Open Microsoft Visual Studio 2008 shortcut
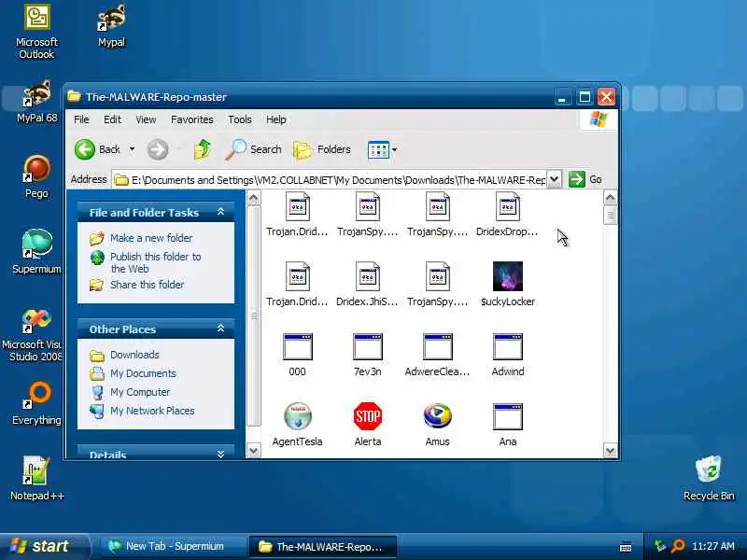 point(34,335)
